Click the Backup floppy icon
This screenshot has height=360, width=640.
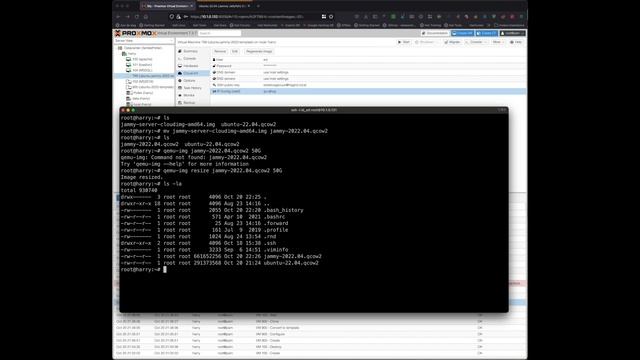[x=180, y=102]
